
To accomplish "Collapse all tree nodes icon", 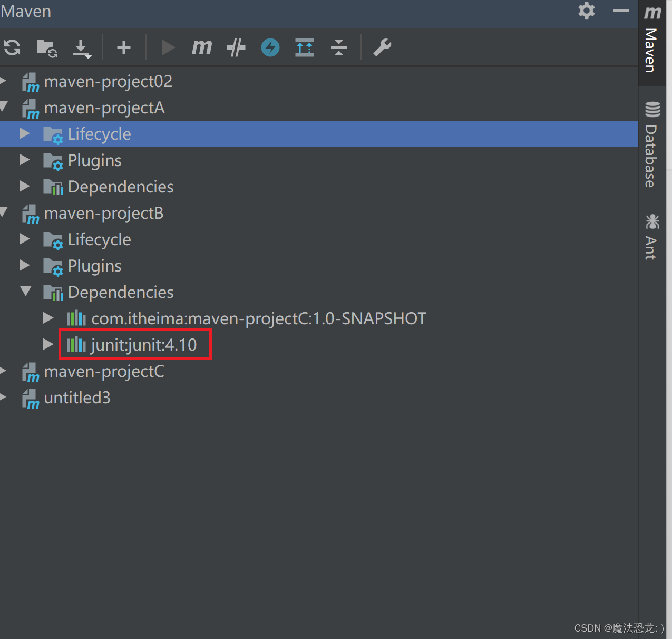I will click(x=339, y=47).
